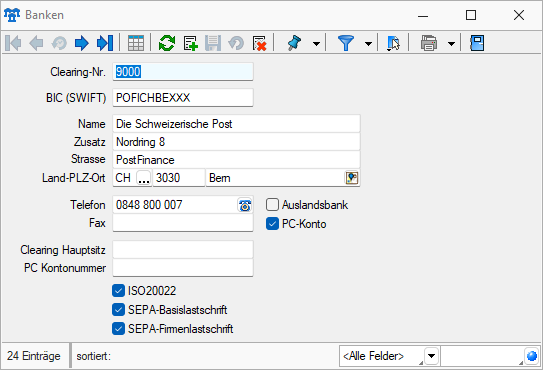Enable the Auslandsbank checkbox
The height and width of the screenshot is (370, 543).
coord(272,205)
